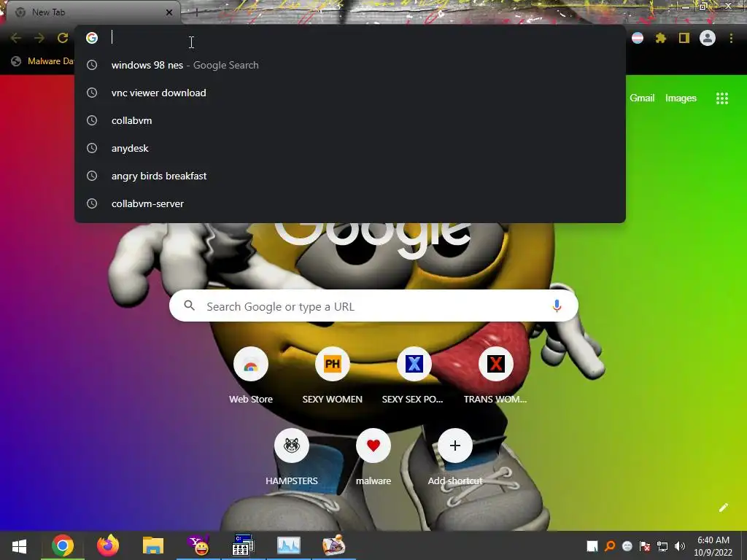Open the Extensions puzzle-piece menu

pos(661,38)
